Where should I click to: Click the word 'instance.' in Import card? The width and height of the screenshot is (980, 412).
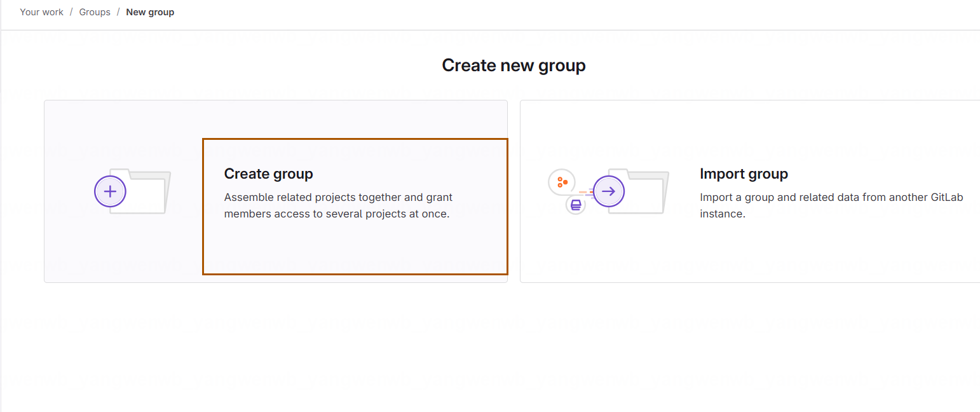(722, 214)
